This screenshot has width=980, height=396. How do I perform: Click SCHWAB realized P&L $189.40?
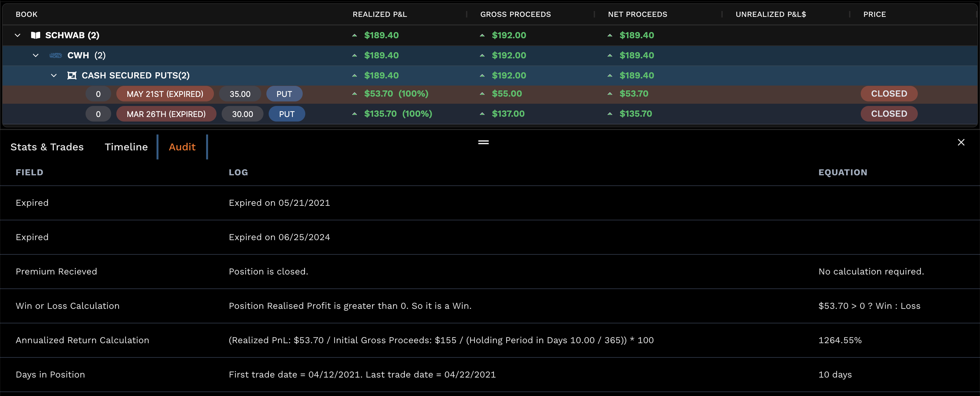[381, 35]
